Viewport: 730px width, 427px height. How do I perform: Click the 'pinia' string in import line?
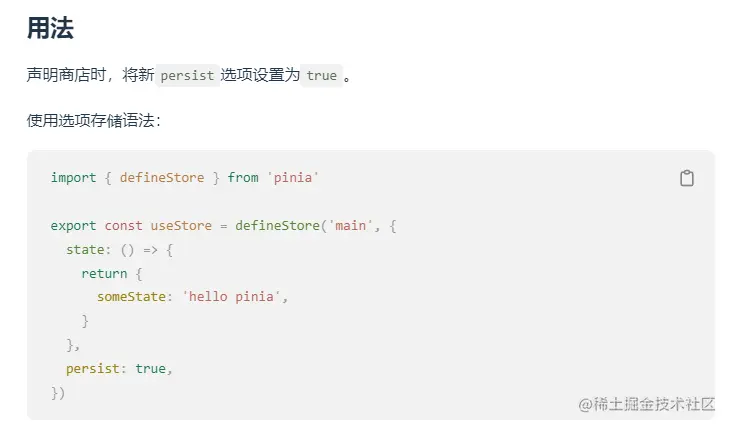click(292, 178)
